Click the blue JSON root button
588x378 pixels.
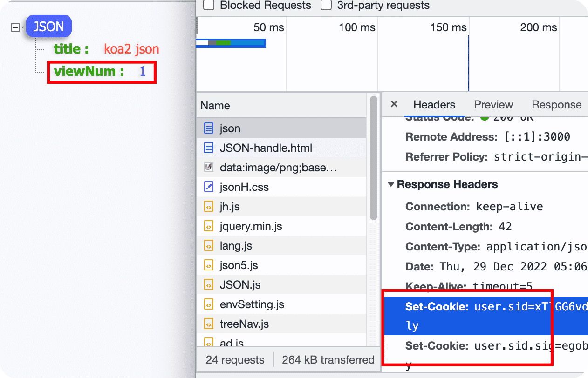click(49, 27)
